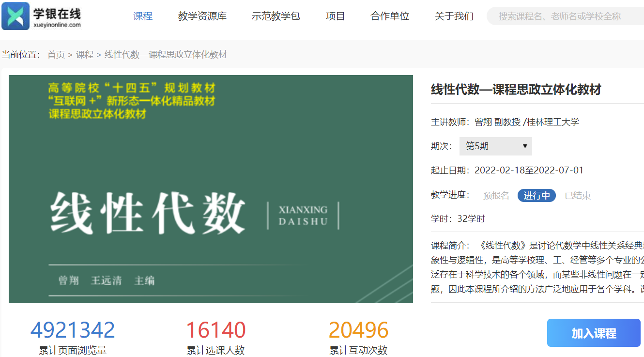The height and width of the screenshot is (357, 644).
Task: Click the 4921342 page views count
Action: [x=73, y=330]
